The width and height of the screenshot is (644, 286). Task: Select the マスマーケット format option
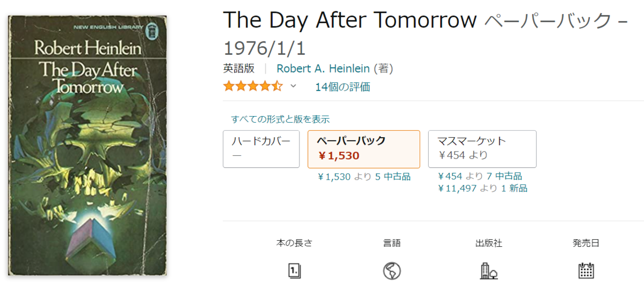click(482, 149)
